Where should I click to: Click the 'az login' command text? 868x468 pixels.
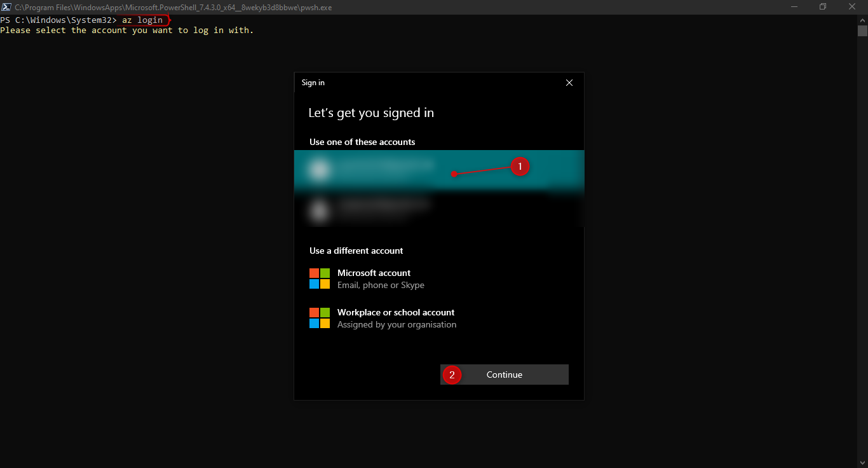click(x=142, y=20)
